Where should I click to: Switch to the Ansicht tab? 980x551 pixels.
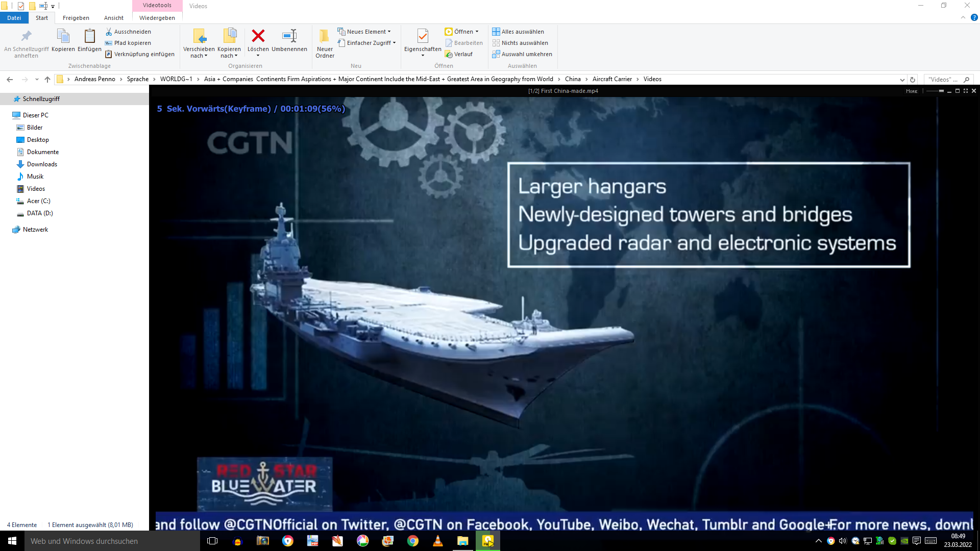click(x=114, y=18)
